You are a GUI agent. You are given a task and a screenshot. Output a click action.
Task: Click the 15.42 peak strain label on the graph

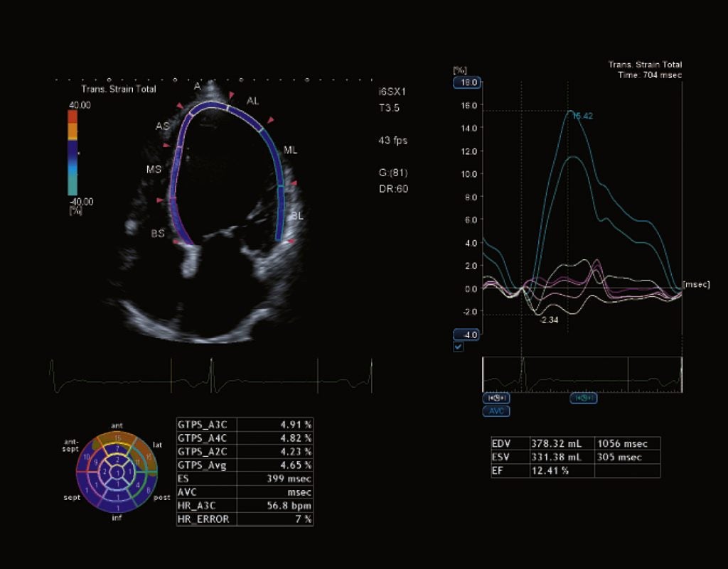pyautogui.click(x=582, y=116)
